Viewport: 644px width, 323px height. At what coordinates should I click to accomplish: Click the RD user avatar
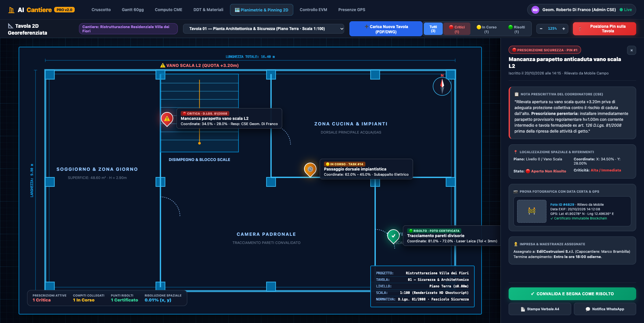pos(535,10)
